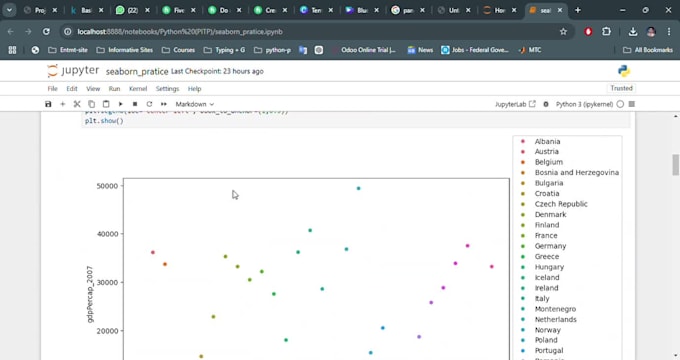Screen dimensions: 680x360
Task: Click the notebook vertical scrollbar thumb
Action: point(676,165)
